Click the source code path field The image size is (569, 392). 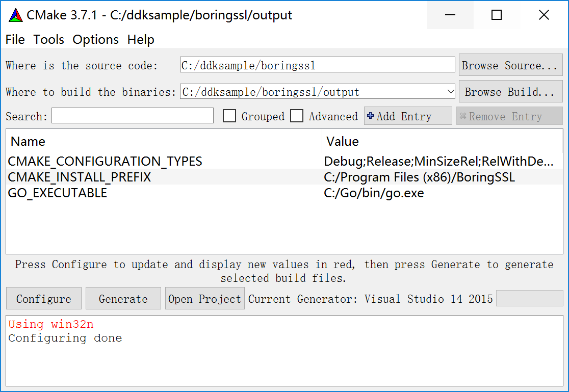tap(317, 65)
